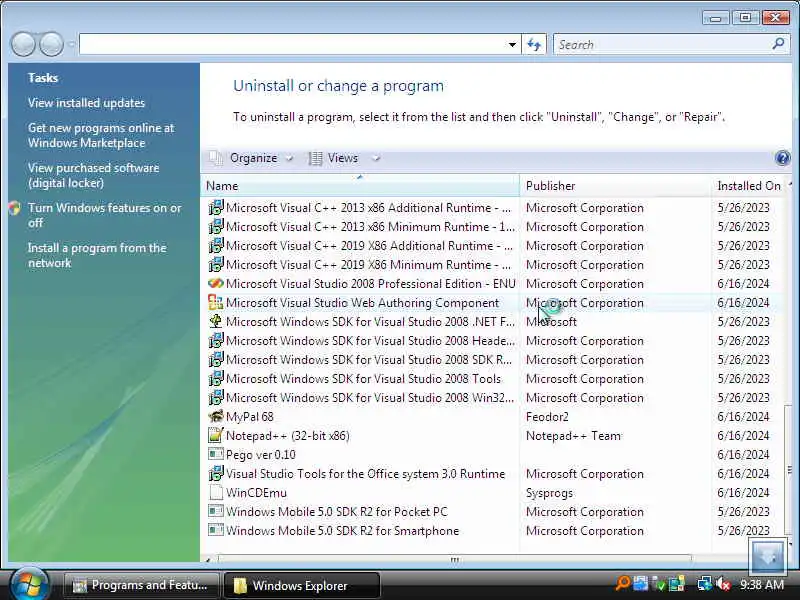Click inside the Search input field

click(x=663, y=44)
